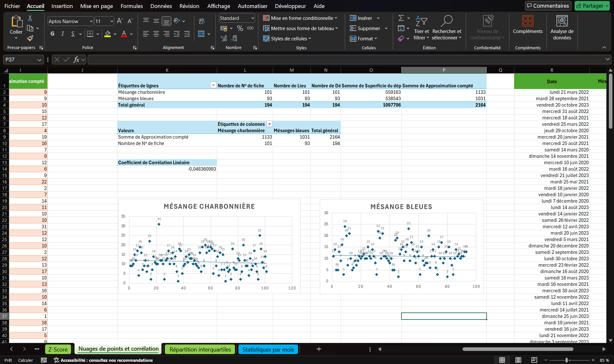Open Trier et filtrer

tap(421, 29)
